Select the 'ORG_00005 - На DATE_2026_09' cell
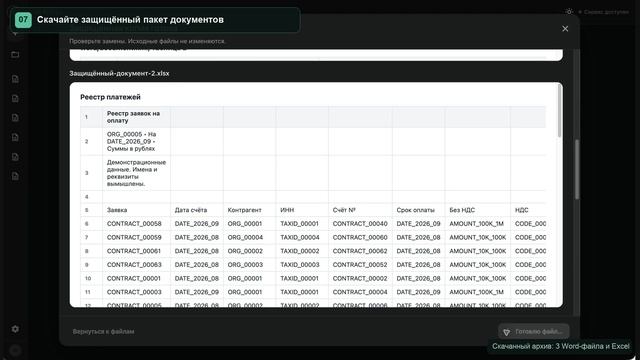 136,141
